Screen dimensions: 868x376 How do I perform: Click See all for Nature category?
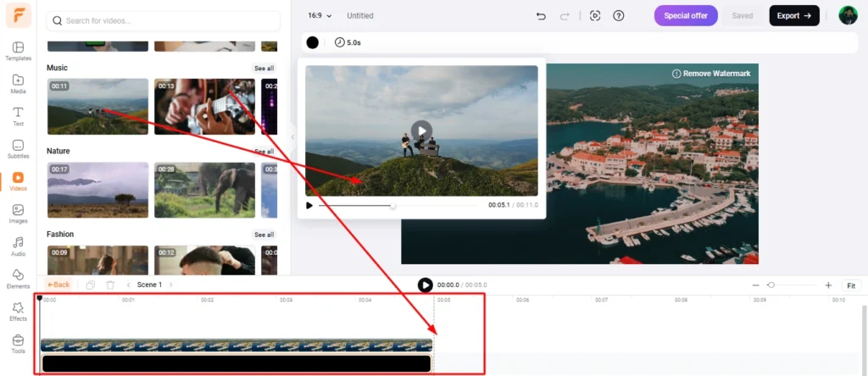(x=264, y=152)
